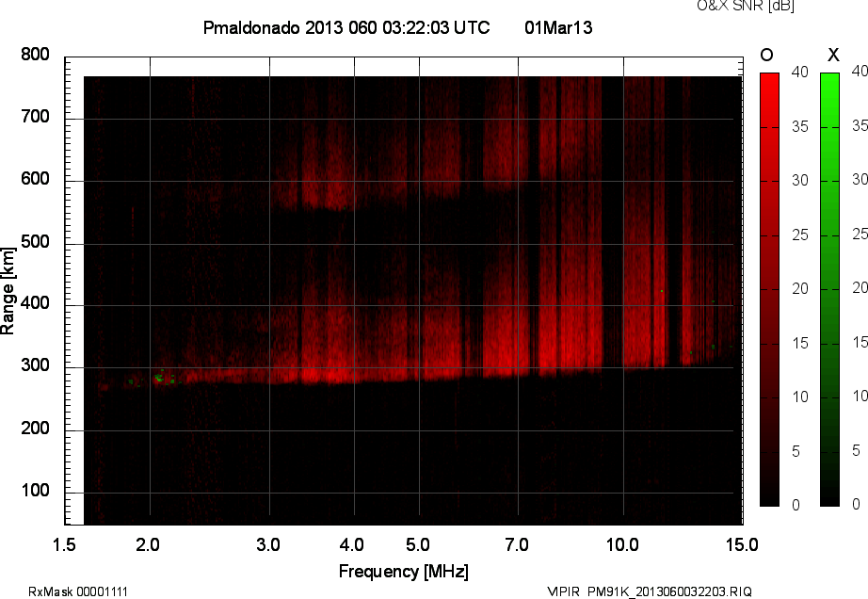868x599 pixels.
Task: Click the 15.0 tick on the frequency axis
Action: point(742,544)
